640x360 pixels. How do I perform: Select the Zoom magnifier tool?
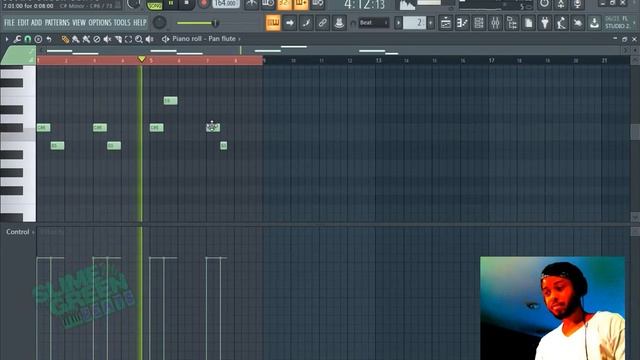(139, 39)
